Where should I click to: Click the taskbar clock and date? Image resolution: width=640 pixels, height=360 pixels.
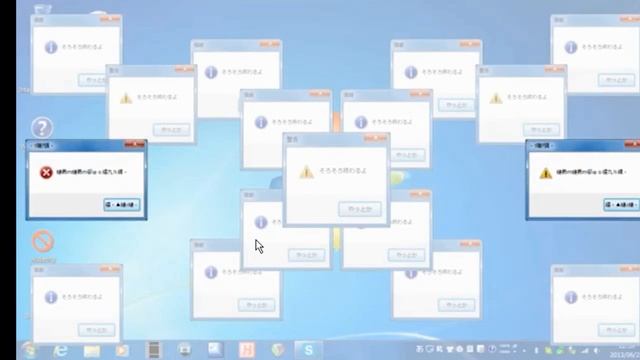tap(624, 351)
